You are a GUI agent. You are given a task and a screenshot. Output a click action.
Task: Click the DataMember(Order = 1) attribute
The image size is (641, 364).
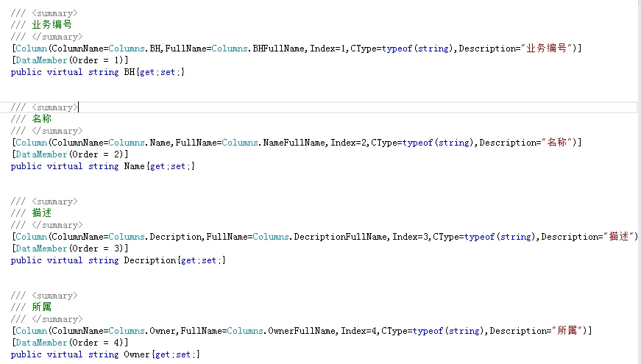(70, 60)
